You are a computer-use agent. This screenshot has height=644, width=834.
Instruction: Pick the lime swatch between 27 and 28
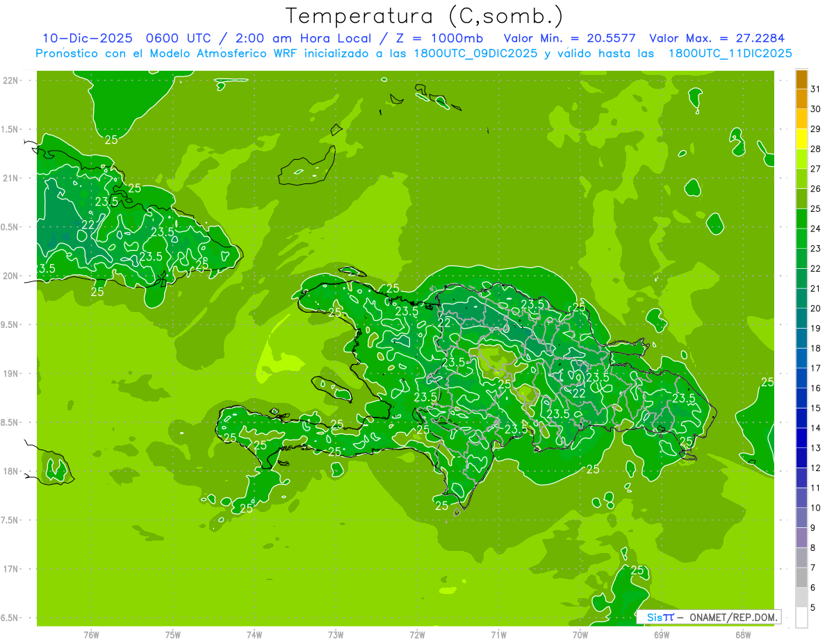click(x=801, y=159)
